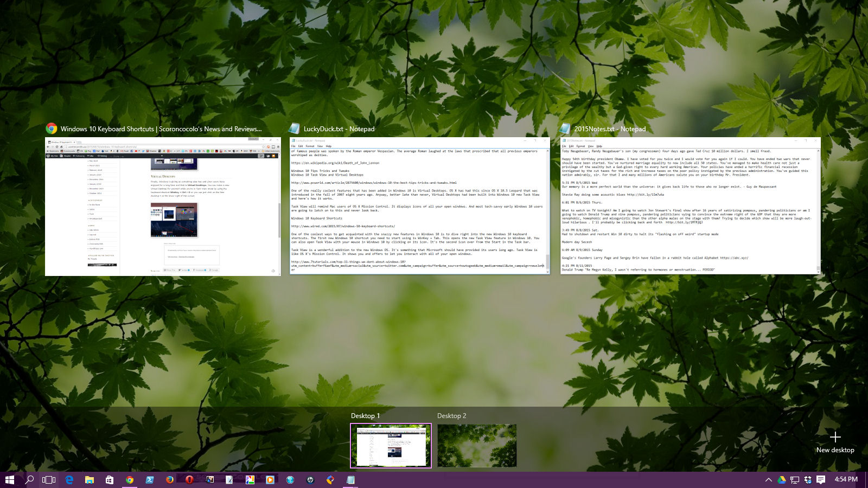Screen dimensions: 868x488
Task: Click the taskbar search magnifier icon
Action: pyautogui.click(x=30, y=479)
